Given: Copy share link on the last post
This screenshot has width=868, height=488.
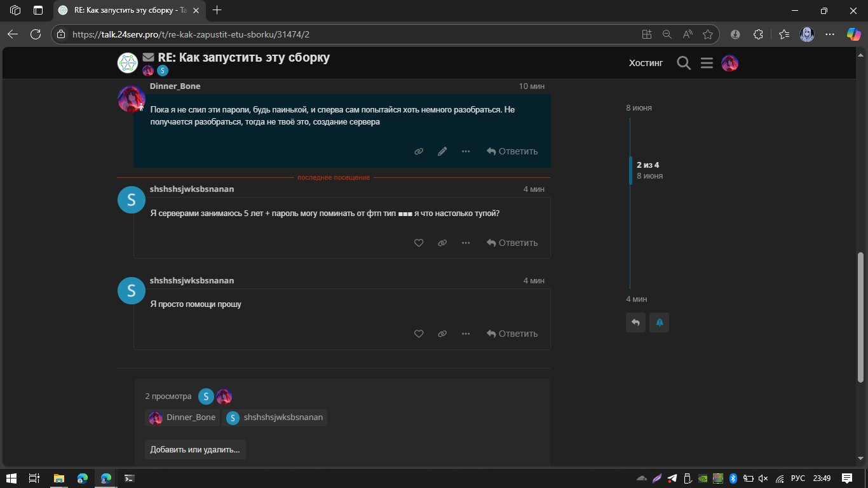Looking at the screenshot, I should pyautogui.click(x=442, y=334).
